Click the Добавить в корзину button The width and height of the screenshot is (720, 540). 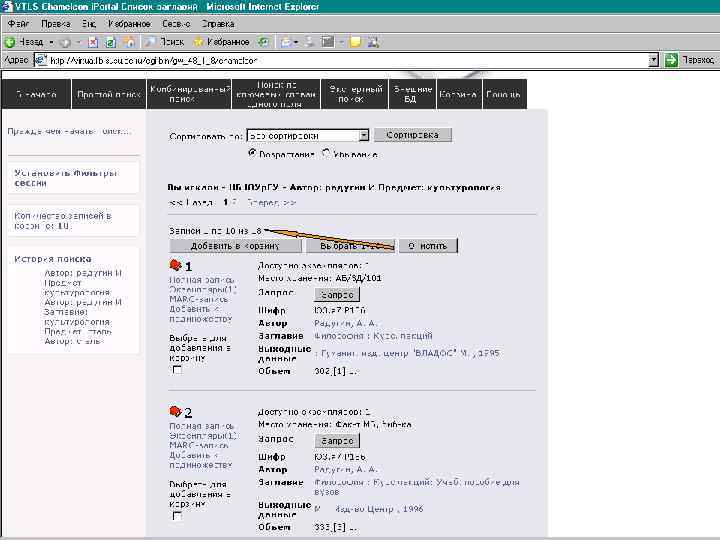click(x=235, y=246)
